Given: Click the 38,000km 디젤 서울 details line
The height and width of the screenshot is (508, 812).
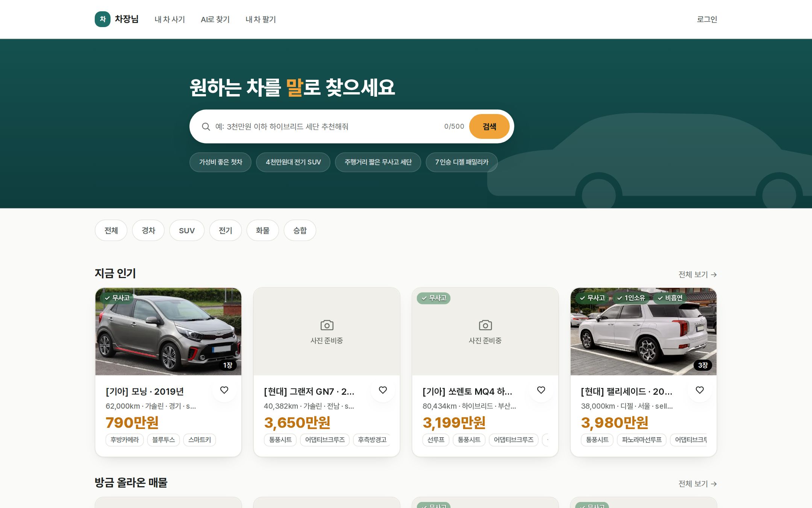Looking at the screenshot, I should click(627, 406).
